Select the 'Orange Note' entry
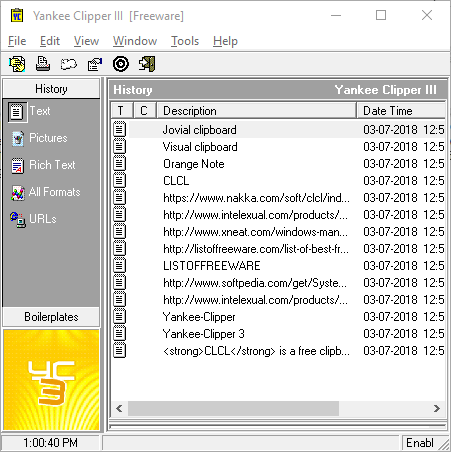Viewport: 451px width, 452px height. tap(194, 164)
